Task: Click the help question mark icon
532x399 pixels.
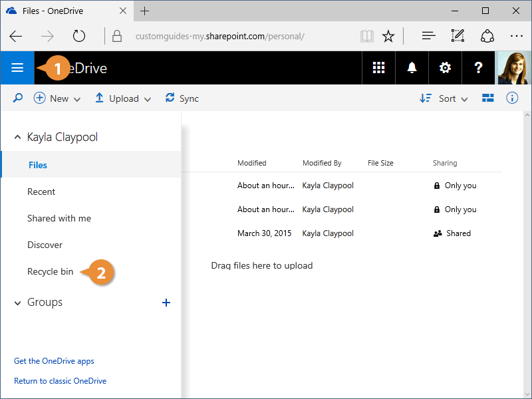Action: (478, 68)
